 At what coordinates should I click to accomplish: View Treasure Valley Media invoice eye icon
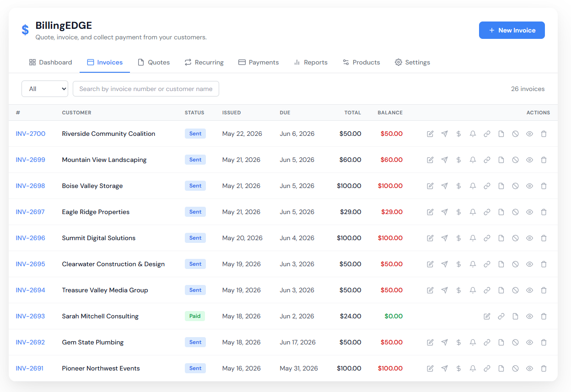[529, 290]
